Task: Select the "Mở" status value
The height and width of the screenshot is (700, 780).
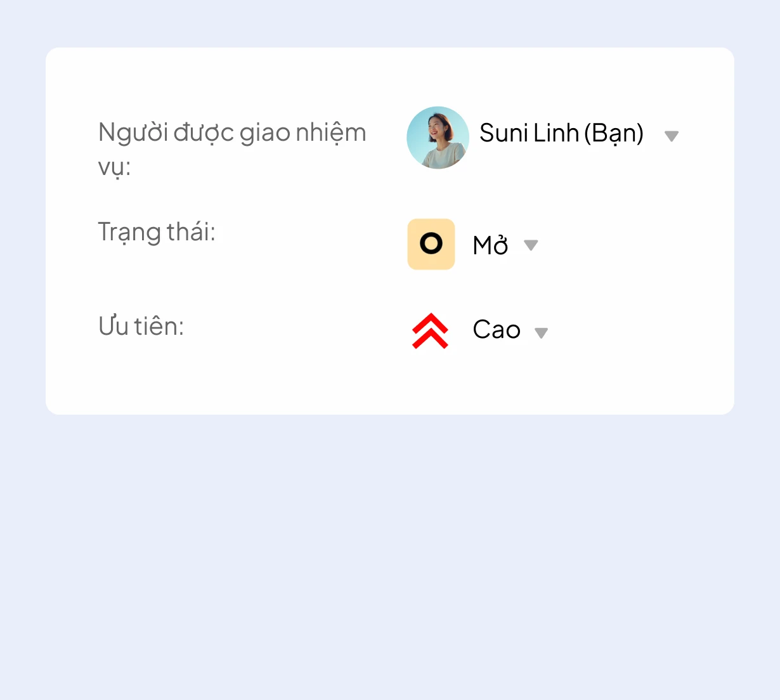Action: coord(490,245)
